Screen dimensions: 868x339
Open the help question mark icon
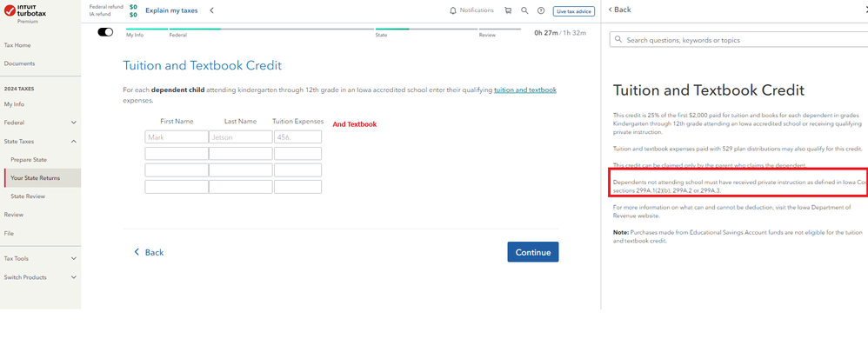(x=541, y=10)
